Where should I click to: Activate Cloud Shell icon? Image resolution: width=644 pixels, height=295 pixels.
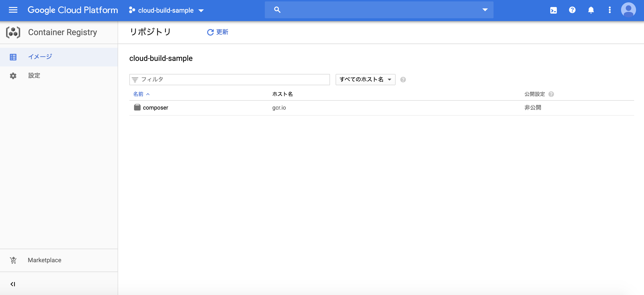(554, 10)
